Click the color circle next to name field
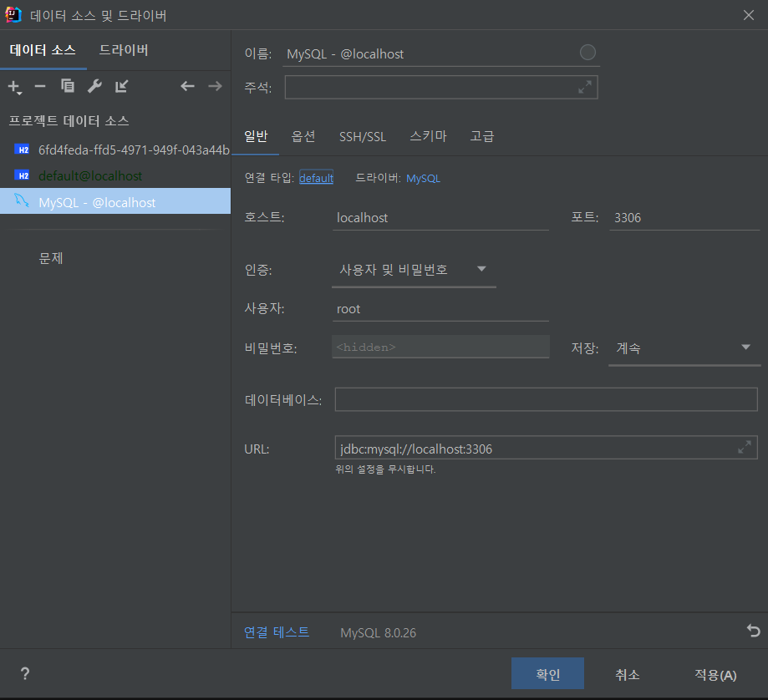The height and width of the screenshot is (700, 768). (587, 53)
